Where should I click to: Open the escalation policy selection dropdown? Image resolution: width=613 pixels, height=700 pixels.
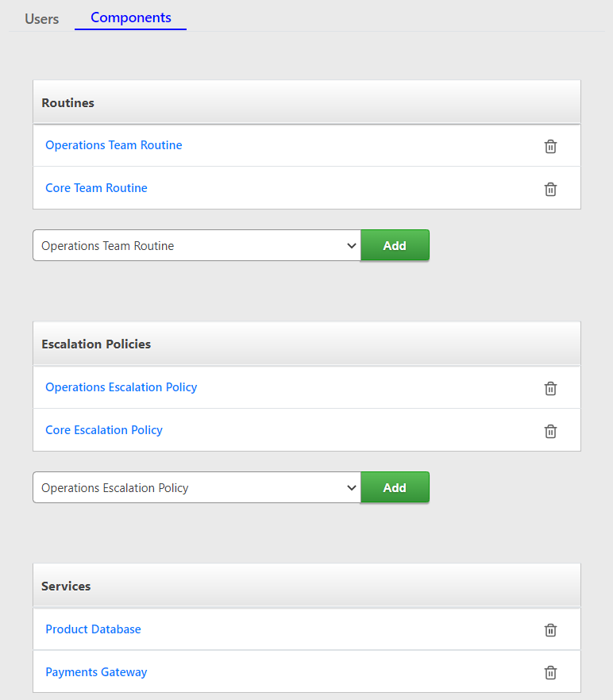[x=197, y=487]
